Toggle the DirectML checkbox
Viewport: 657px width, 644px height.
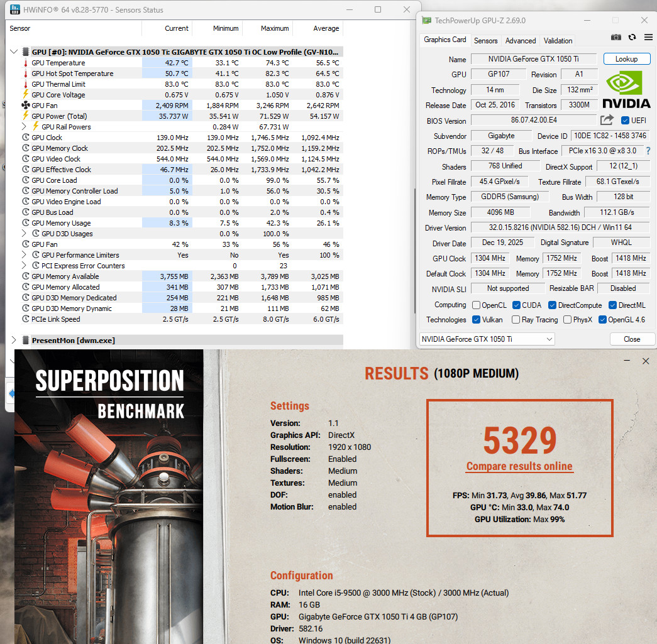[612, 305]
